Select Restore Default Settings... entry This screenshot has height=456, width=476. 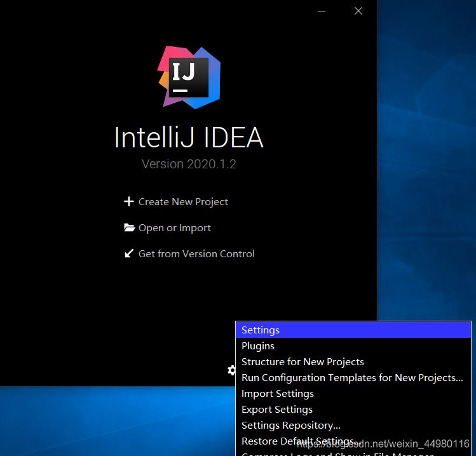point(353,441)
